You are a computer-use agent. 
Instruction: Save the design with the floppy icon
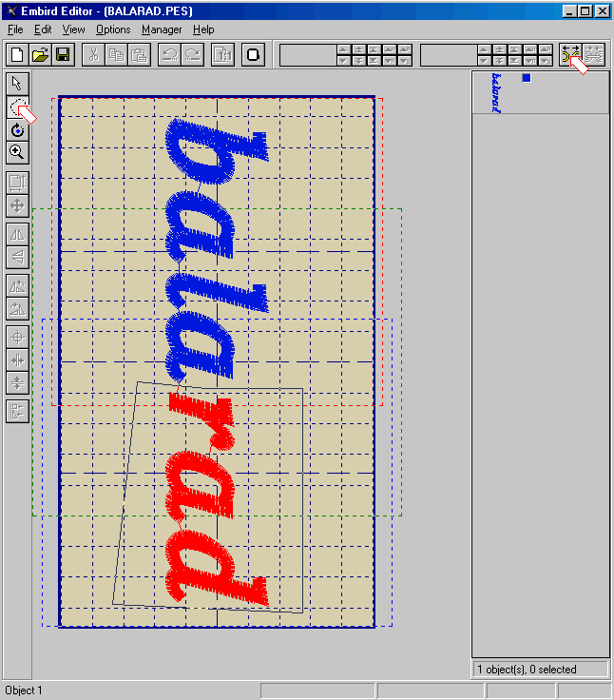click(63, 55)
